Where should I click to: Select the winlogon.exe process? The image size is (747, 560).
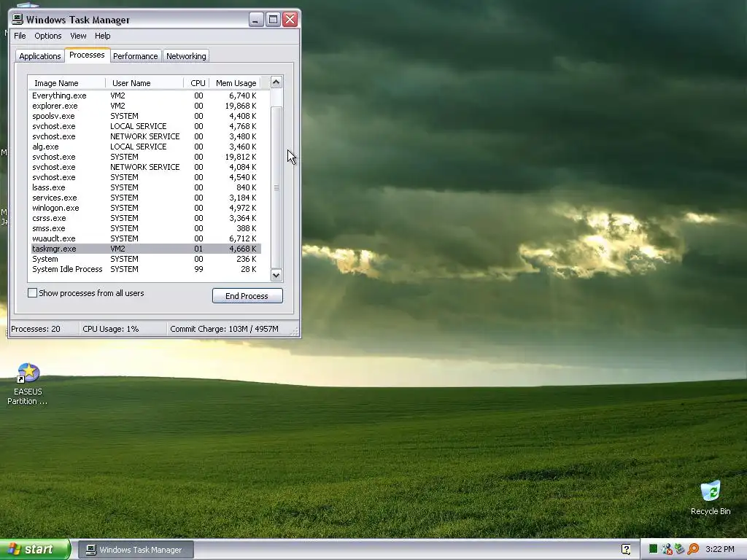(146, 208)
